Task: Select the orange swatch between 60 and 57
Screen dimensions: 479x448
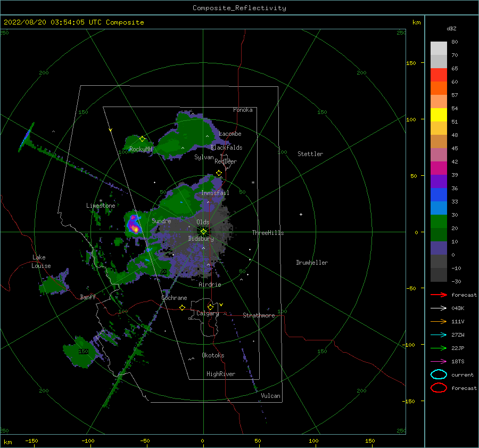Action: click(x=439, y=88)
